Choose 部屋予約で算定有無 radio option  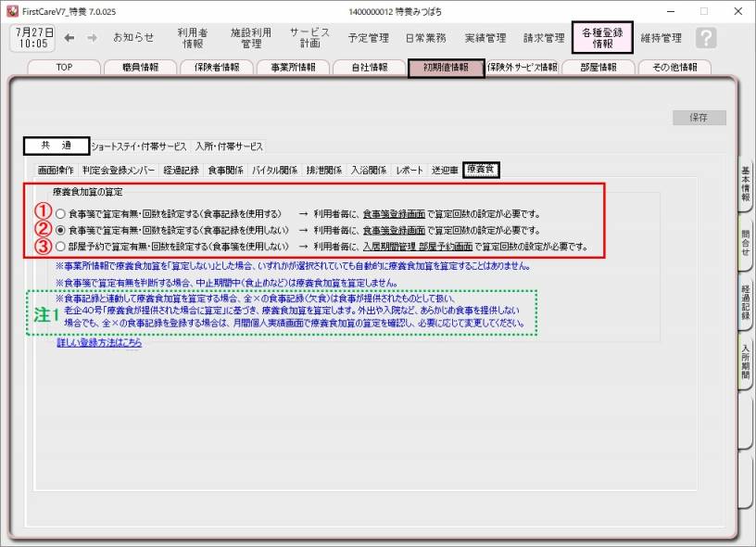61,247
